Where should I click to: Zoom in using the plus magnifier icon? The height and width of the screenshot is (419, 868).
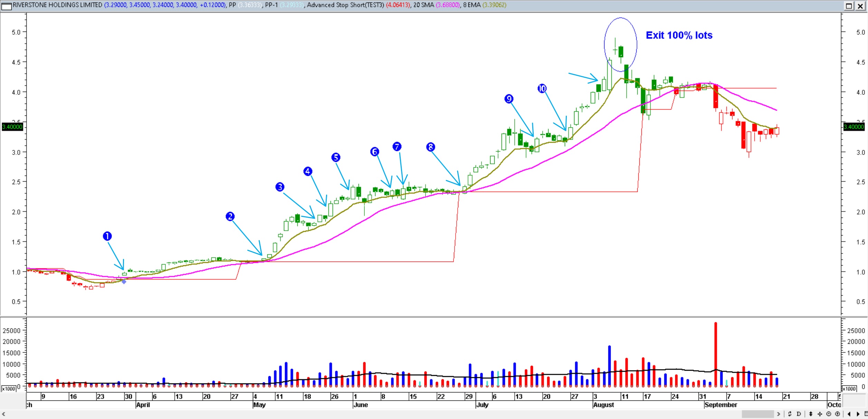tap(838, 414)
